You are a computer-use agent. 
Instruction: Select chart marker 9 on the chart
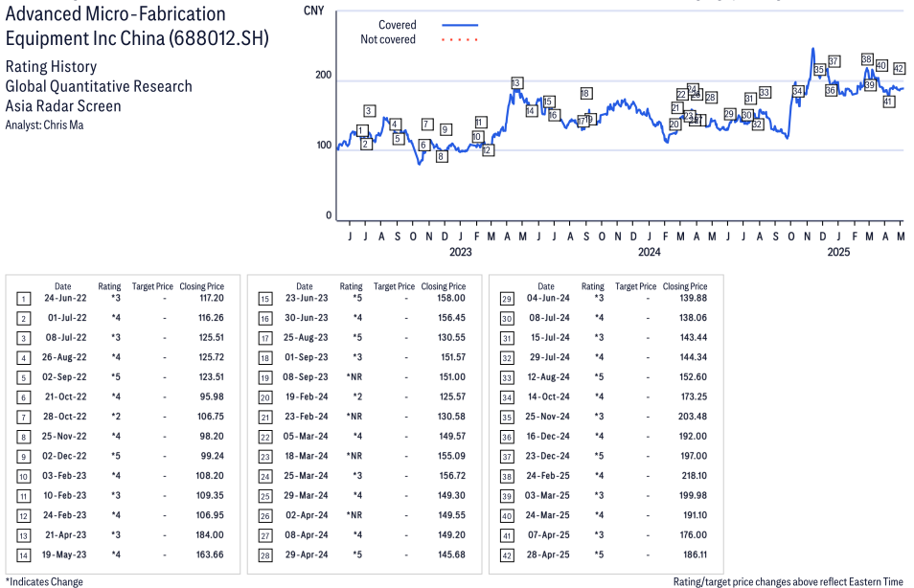(x=446, y=129)
